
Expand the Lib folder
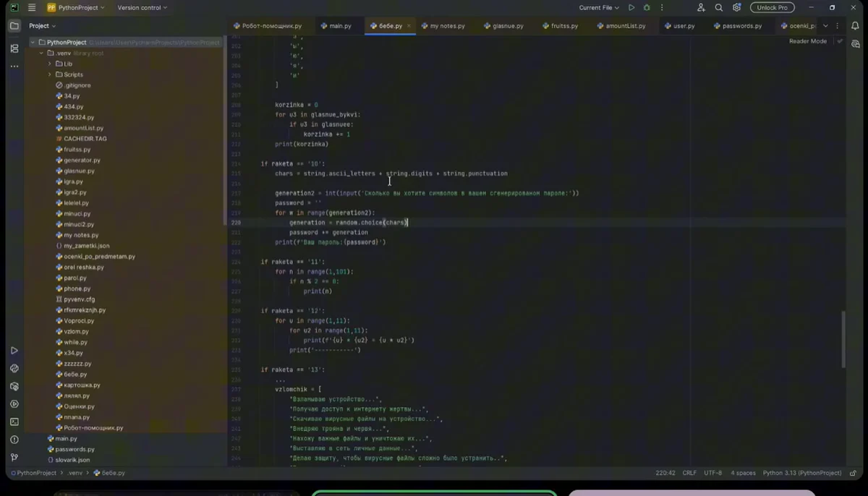[x=50, y=64]
